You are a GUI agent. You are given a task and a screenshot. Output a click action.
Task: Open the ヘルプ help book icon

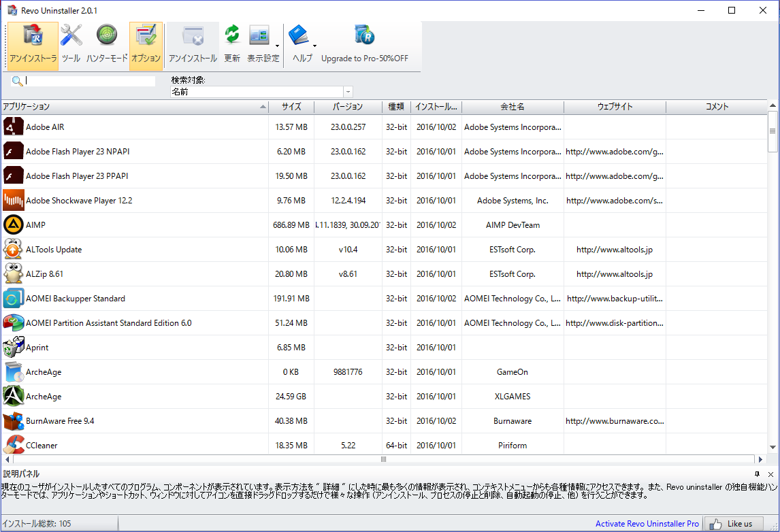(299, 36)
